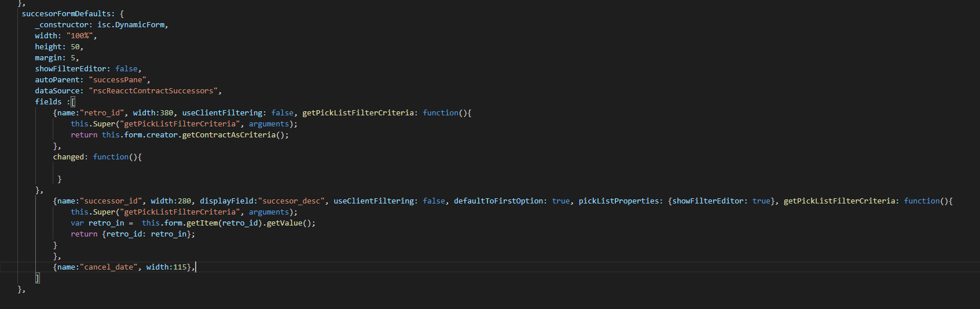Click the pickListProperties property name
980x309 pixels.
point(618,201)
